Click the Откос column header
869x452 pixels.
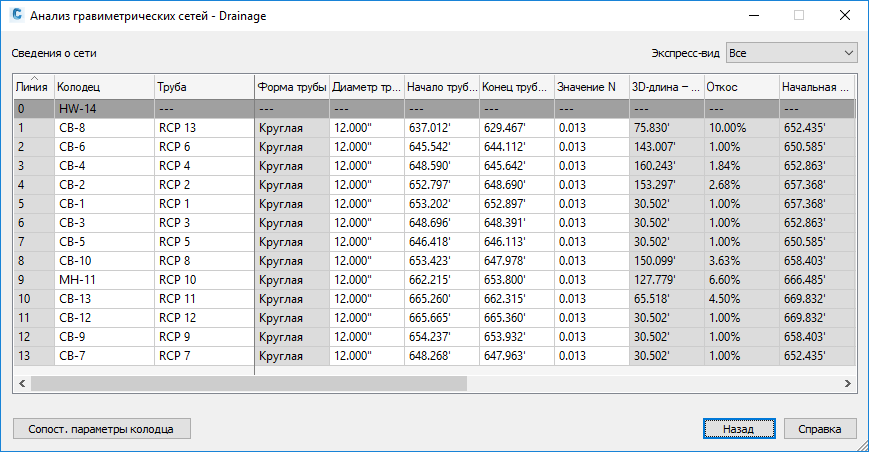[x=742, y=87]
